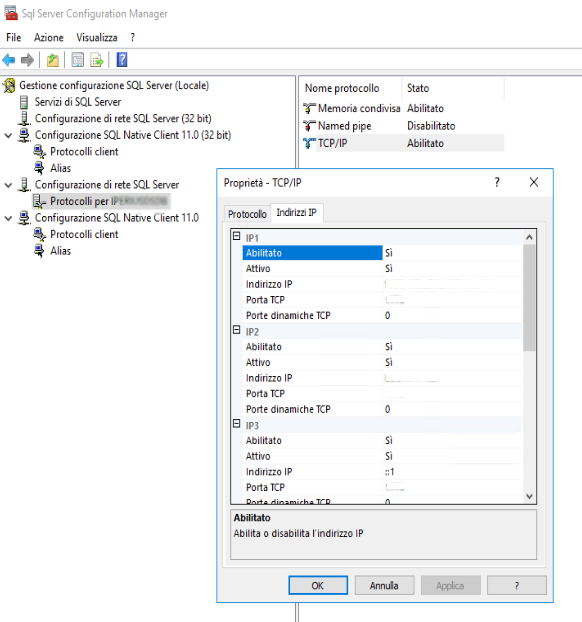Click the Nome protocollo column header
The height and width of the screenshot is (622, 582).
pos(352,88)
